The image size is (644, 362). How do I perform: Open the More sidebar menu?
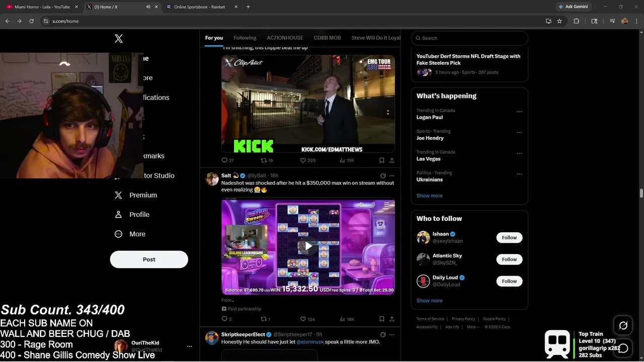130,234
